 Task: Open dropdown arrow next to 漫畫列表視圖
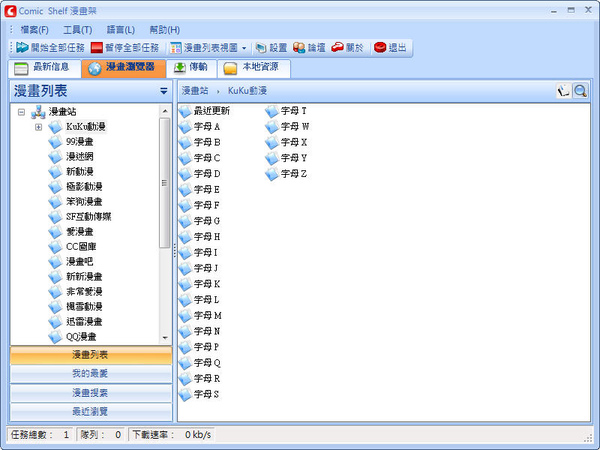(x=244, y=48)
